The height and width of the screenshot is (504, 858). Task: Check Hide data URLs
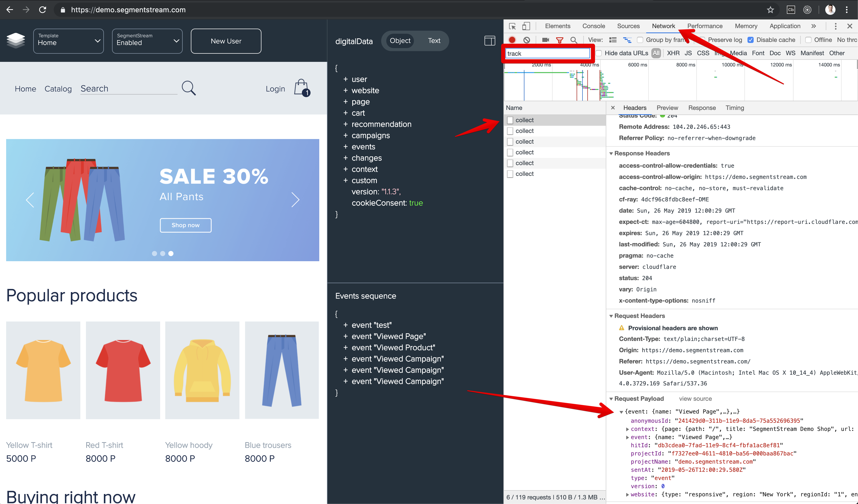point(599,53)
